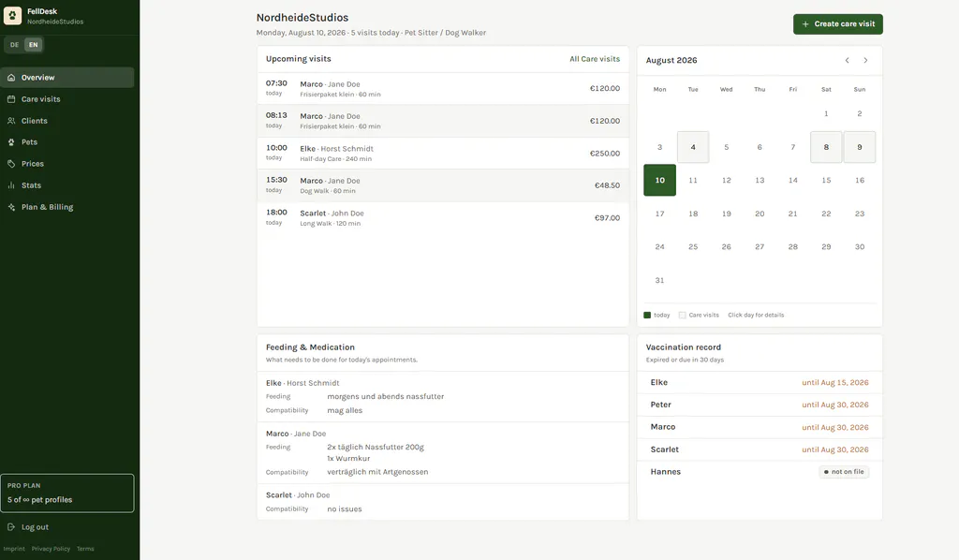The image size is (959, 560).
Task: Open the All Care visits link
Action: (x=595, y=59)
